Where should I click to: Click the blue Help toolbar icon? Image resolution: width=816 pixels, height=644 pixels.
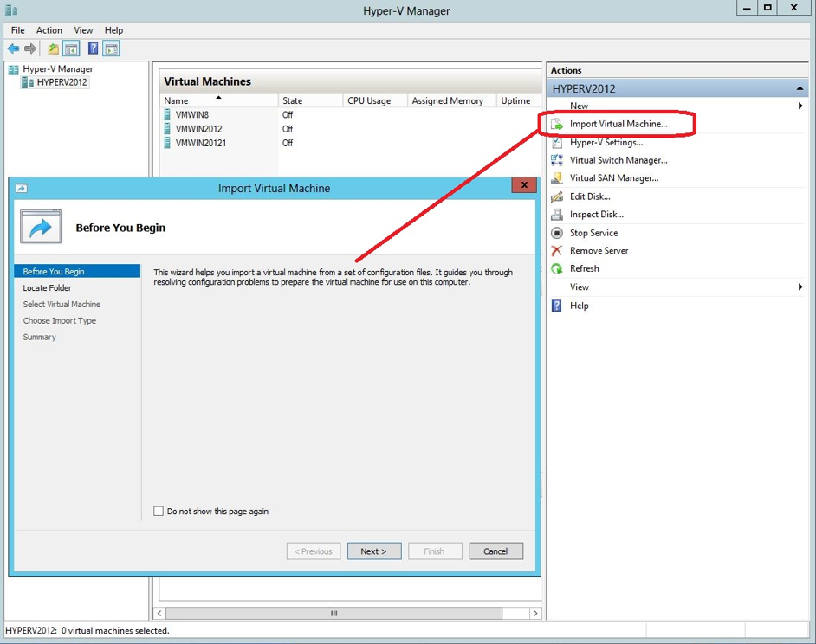[93, 49]
